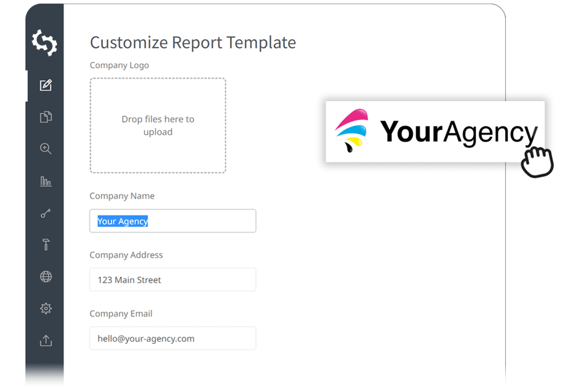Image resolution: width=579 pixels, height=392 pixels.
Task: Open the hammer tools icon
Action: (45, 245)
